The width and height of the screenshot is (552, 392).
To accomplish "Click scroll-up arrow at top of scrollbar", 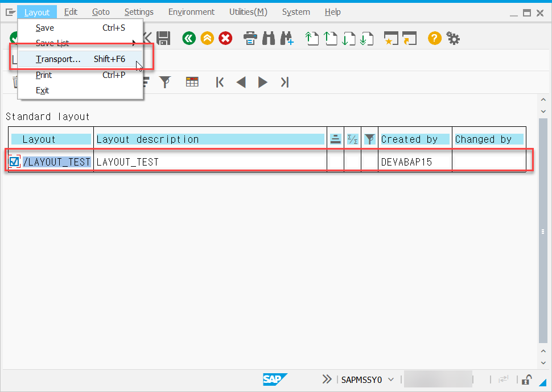I will (x=543, y=100).
